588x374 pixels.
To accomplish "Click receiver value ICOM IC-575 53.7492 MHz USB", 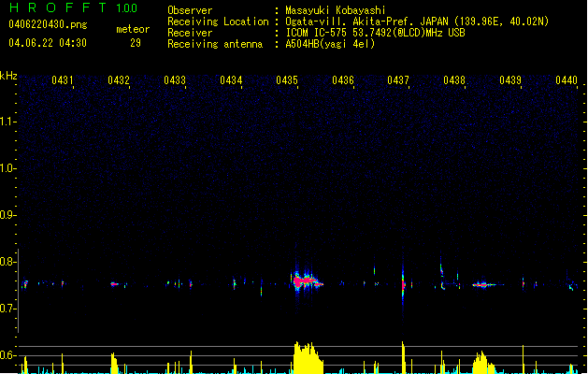I will (376, 33).
